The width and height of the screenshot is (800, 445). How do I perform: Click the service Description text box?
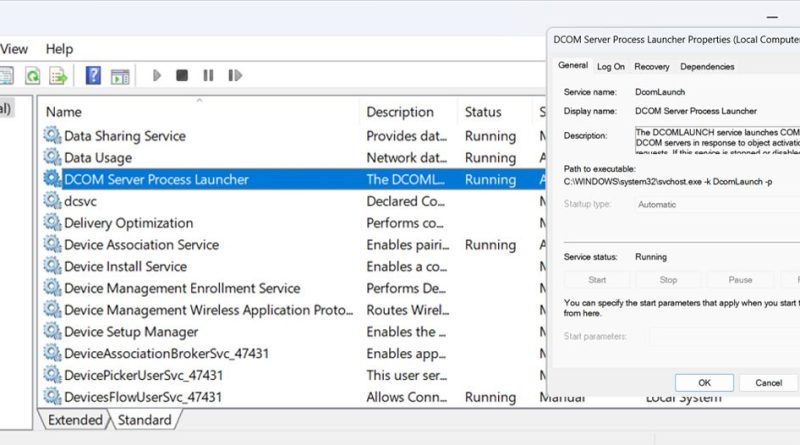click(717, 140)
